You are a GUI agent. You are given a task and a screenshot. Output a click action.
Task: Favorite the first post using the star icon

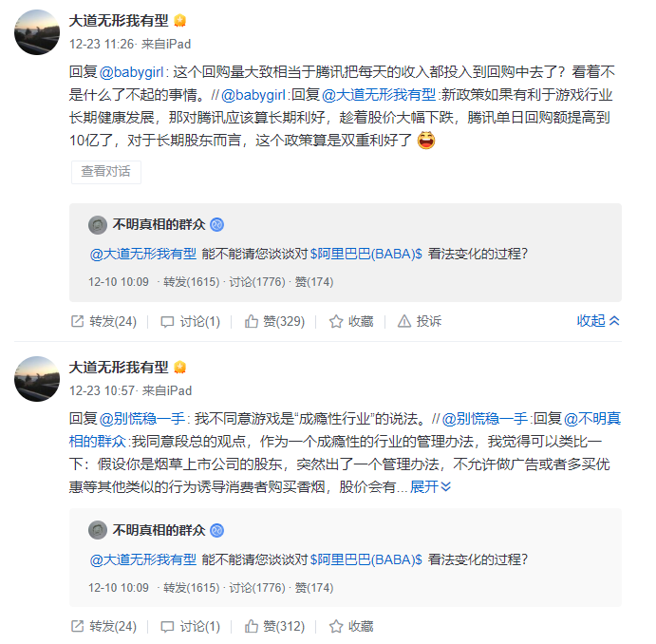click(335, 321)
